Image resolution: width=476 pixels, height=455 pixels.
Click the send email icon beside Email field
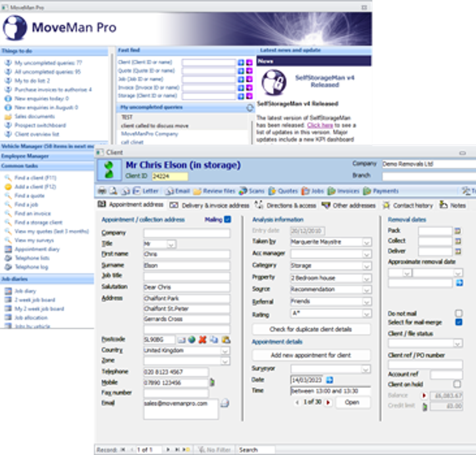(225, 403)
